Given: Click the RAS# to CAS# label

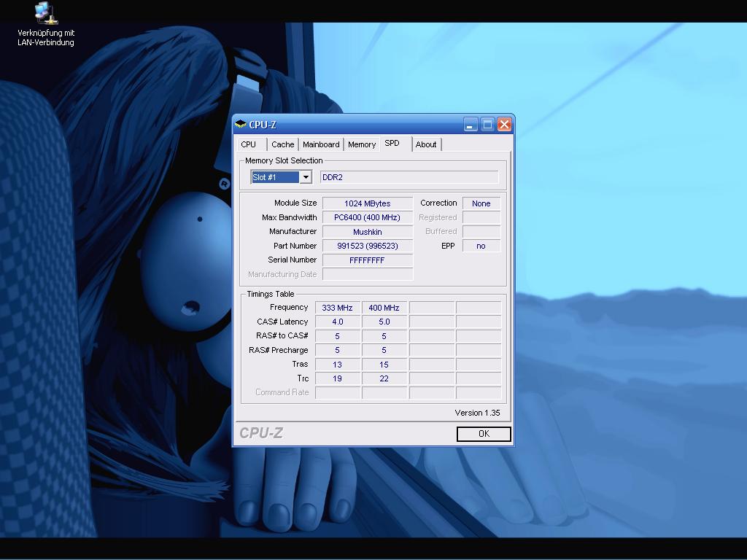Looking at the screenshot, I should (282, 335).
